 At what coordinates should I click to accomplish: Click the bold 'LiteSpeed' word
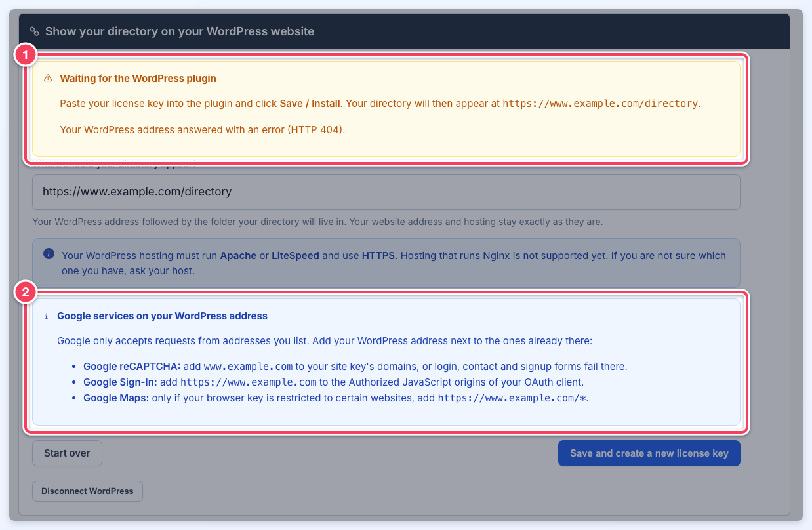pyautogui.click(x=295, y=255)
